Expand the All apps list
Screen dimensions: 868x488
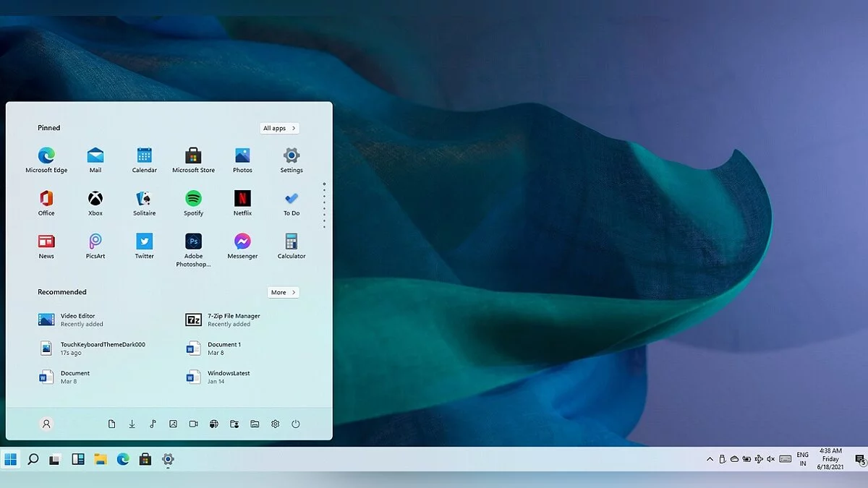point(279,128)
